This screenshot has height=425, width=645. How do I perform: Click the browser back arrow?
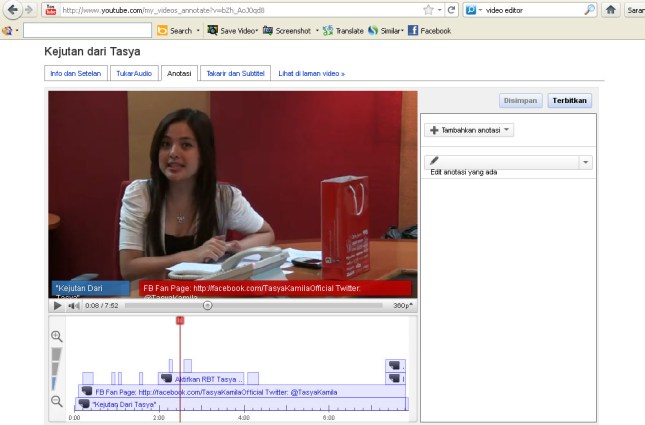[x=13, y=10]
